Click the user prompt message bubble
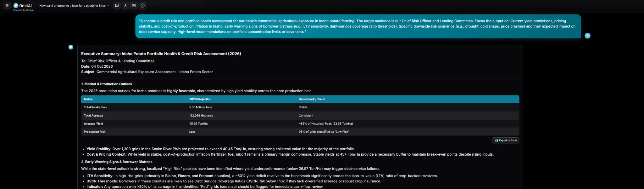This screenshot has width=644, height=189. coord(358,26)
